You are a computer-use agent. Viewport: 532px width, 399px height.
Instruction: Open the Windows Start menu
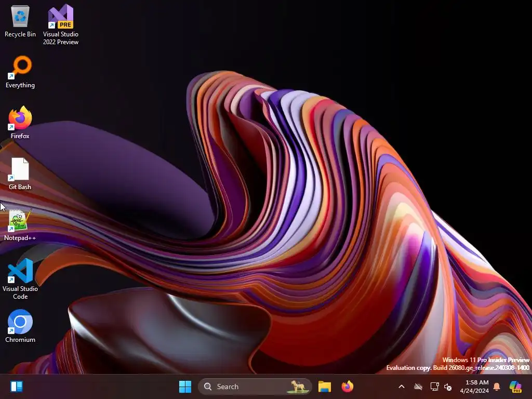click(185, 387)
